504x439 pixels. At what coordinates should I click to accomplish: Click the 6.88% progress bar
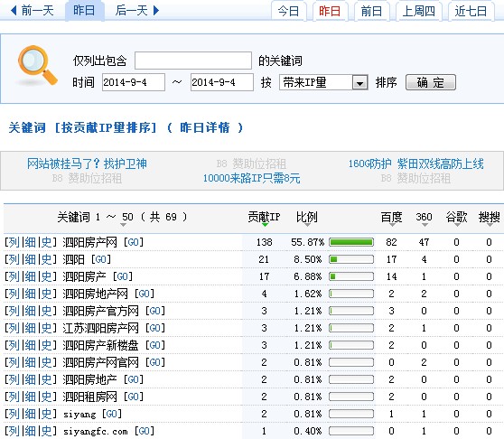351,276
